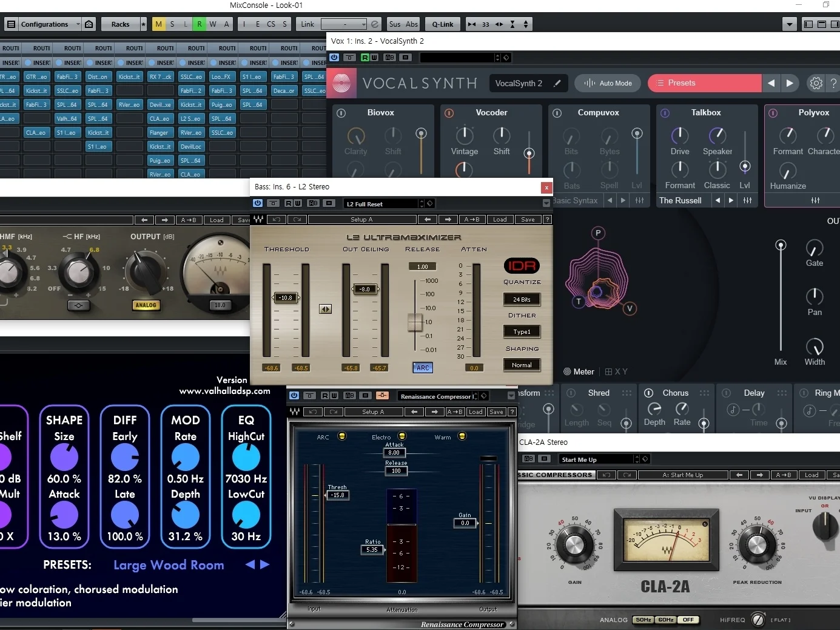Click L2 Setup A menu bar
The height and width of the screenshot is (630, 840).
click(361, 219)
